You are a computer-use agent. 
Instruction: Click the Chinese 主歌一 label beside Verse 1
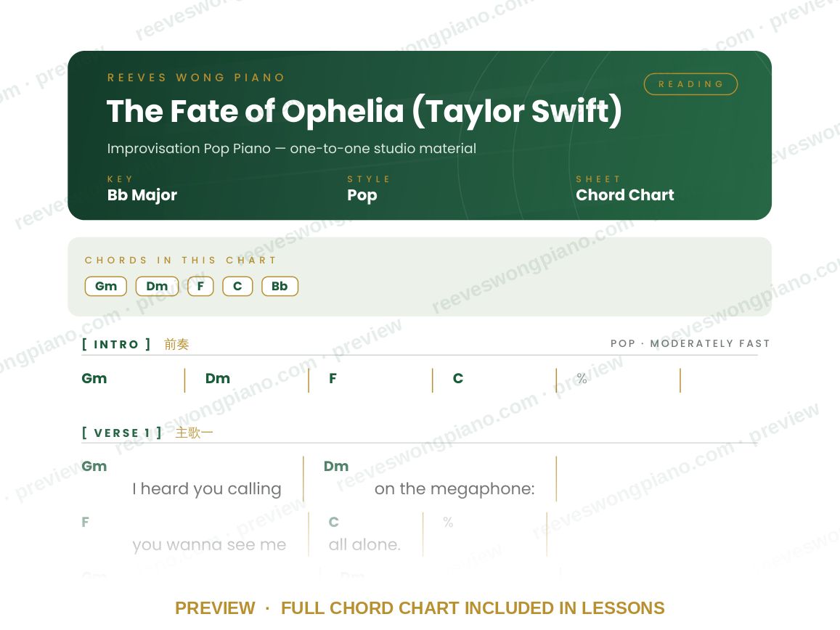point(194,433)
